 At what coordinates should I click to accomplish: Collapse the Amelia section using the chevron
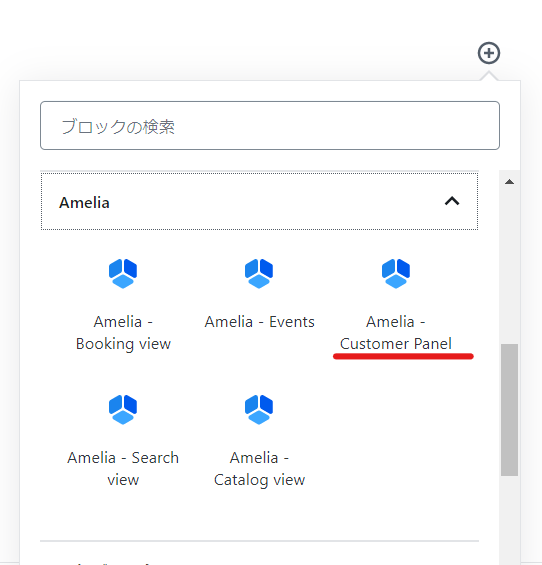[452, 201]
